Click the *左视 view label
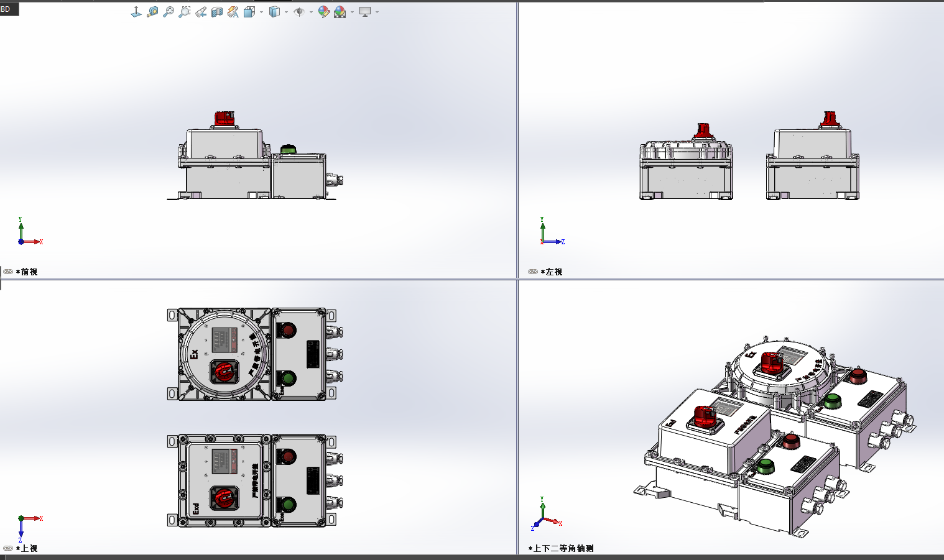944x560 pixels. (x=552, y=272)
